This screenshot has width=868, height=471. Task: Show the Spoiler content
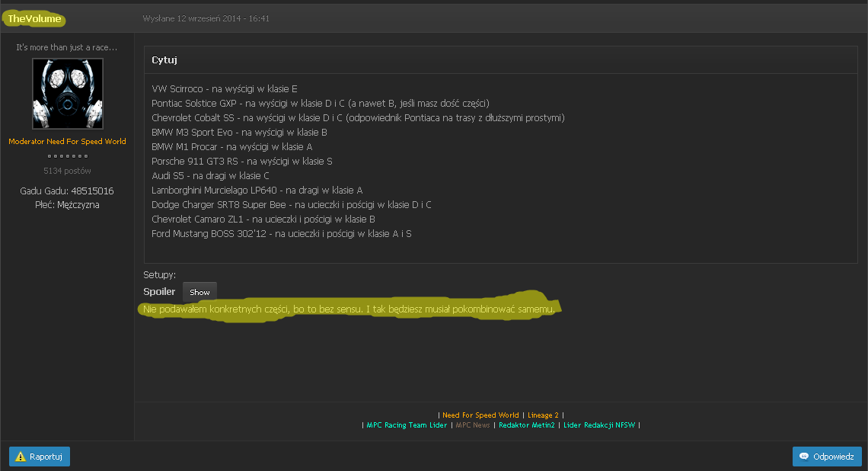point(199,292)
